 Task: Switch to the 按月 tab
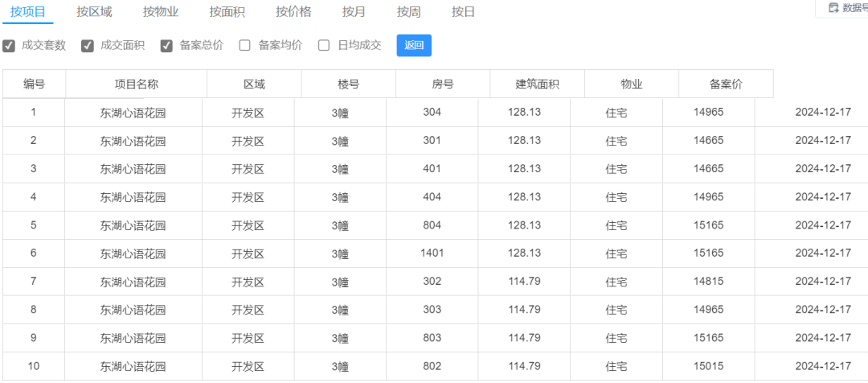(x=354, y=11)
